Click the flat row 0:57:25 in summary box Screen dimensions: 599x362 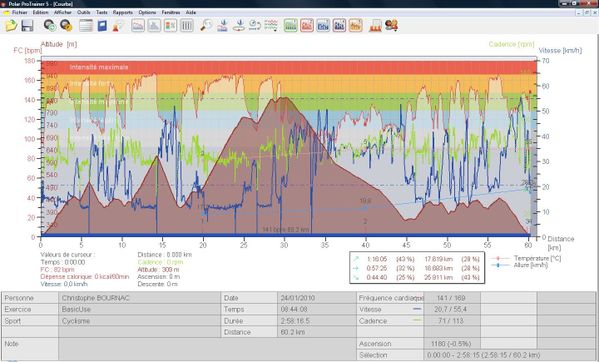[x=417, y=268]
